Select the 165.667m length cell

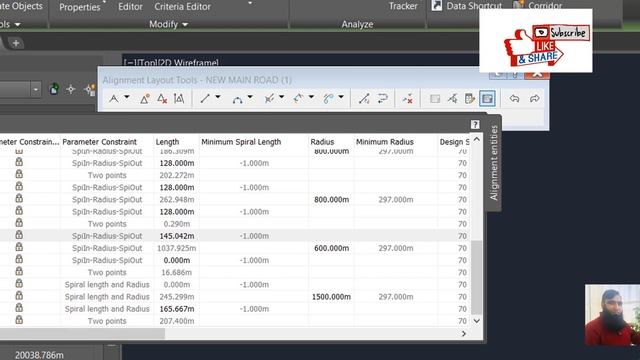(x=176, y=309)
